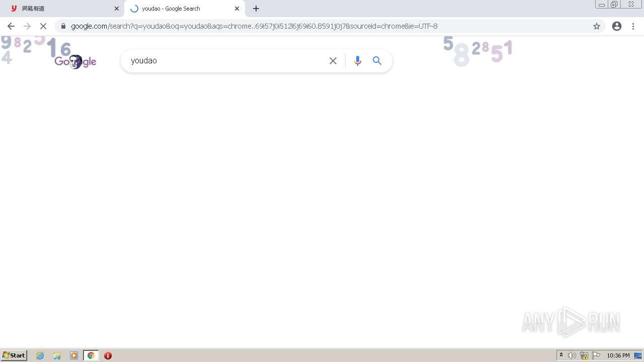Open the volume control in tray
This screenshot has height=362, width=644.
[572, 355]
